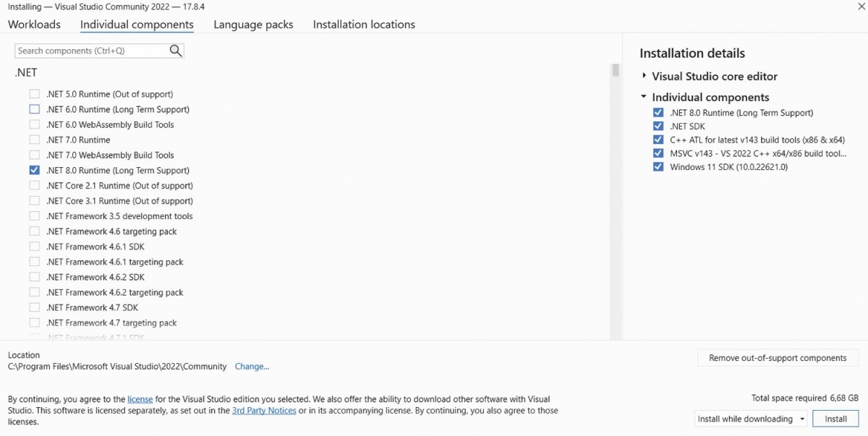Collapse the Individual components details section
This screenshot has height=436, width=868.
pos(644,97)
